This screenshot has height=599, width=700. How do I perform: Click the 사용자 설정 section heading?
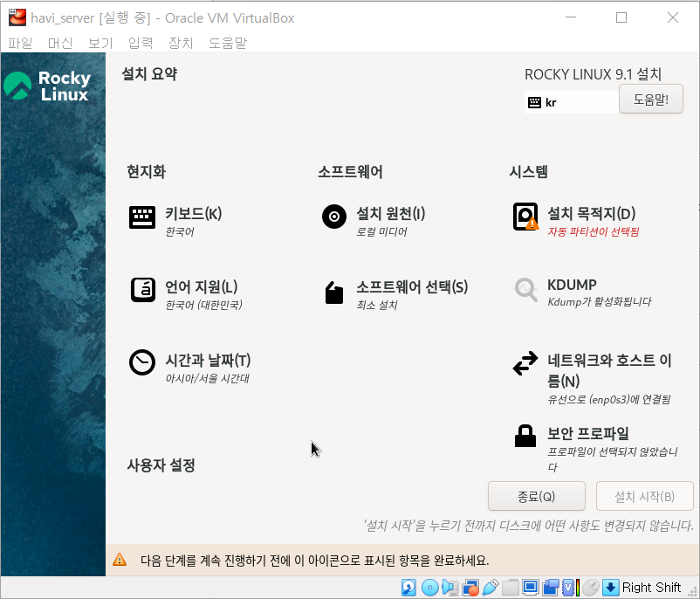161,465
